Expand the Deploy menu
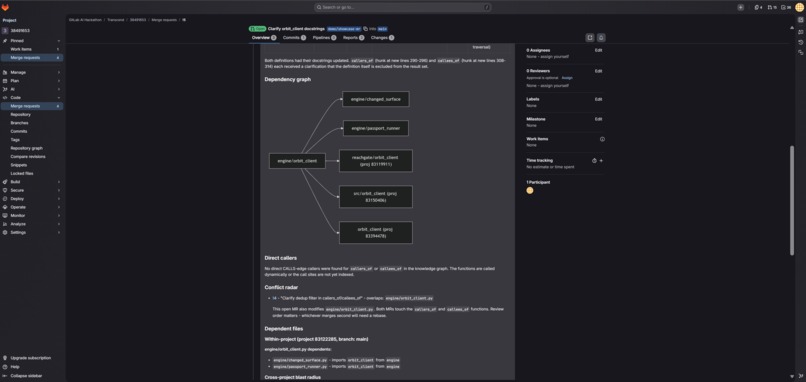This screenshot has height=382, width=806. pyautogui.click(x=59, y=198)
